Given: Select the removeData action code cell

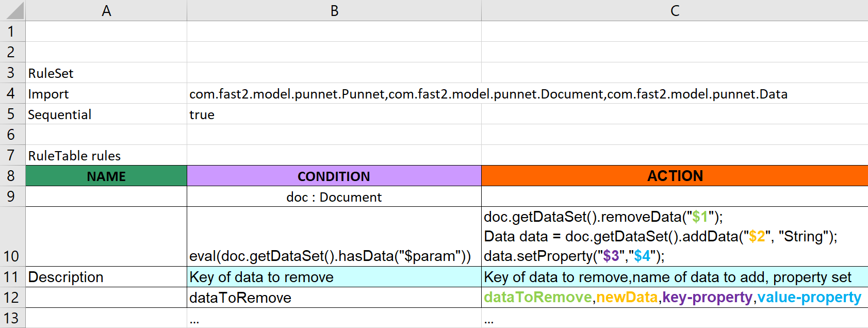Looking at the screenshot, I should (x=660, y=236).
